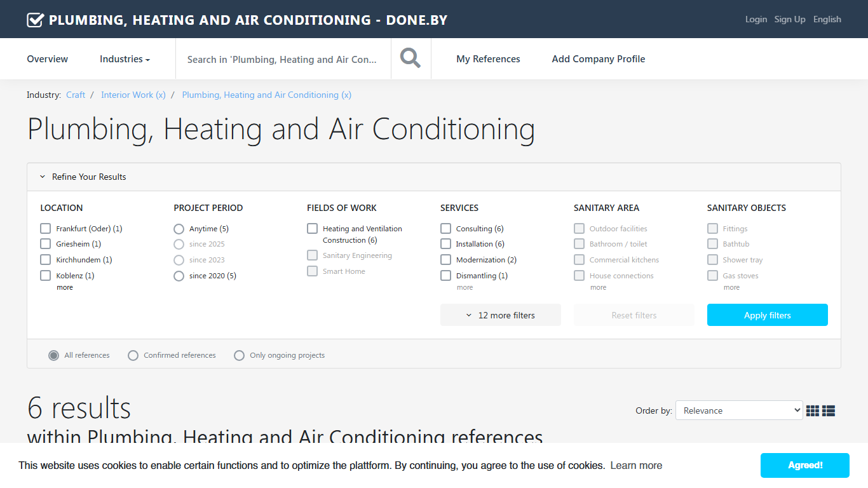Accept cookies with the Agreed! button
Screen dimensions: 868x488
[x=805, y=465]
